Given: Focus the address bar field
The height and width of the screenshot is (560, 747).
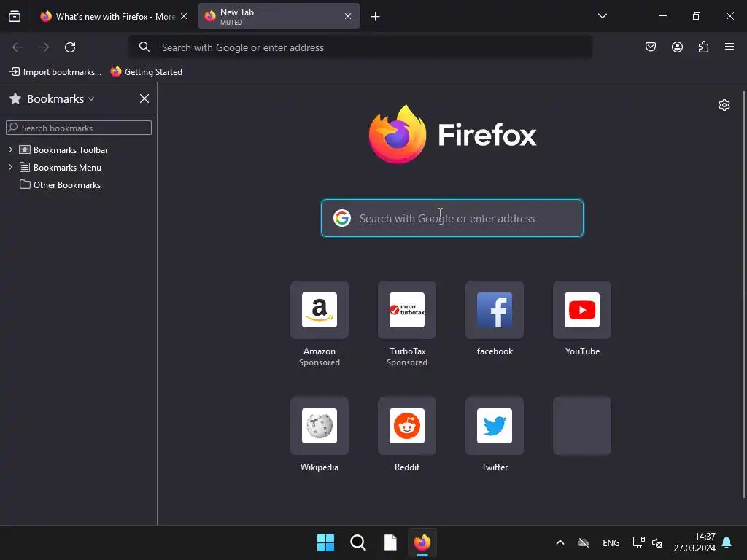Looking at the screenshot, I should [360, 47].
